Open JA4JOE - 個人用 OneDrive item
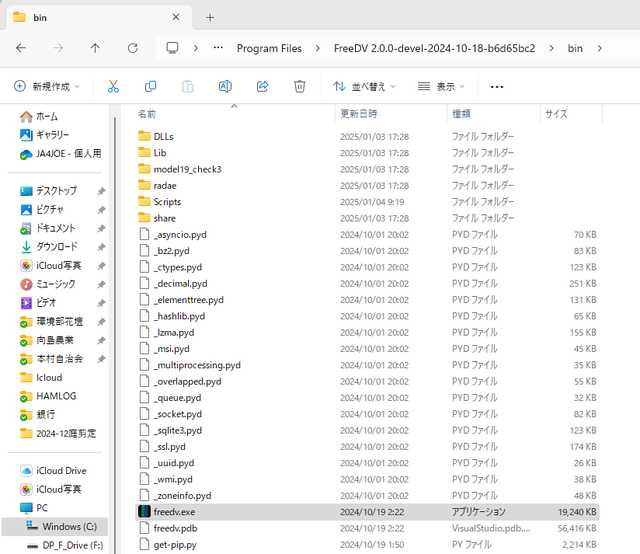The height and width of the screenshot is (554, 640). (60, 154)
